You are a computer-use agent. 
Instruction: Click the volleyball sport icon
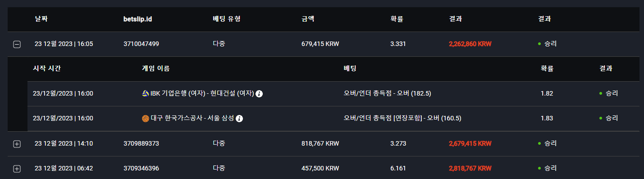[x=145, y=94]
